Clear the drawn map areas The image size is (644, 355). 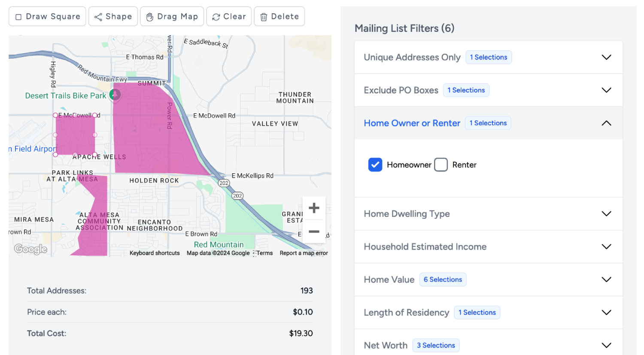pos(229,17)
